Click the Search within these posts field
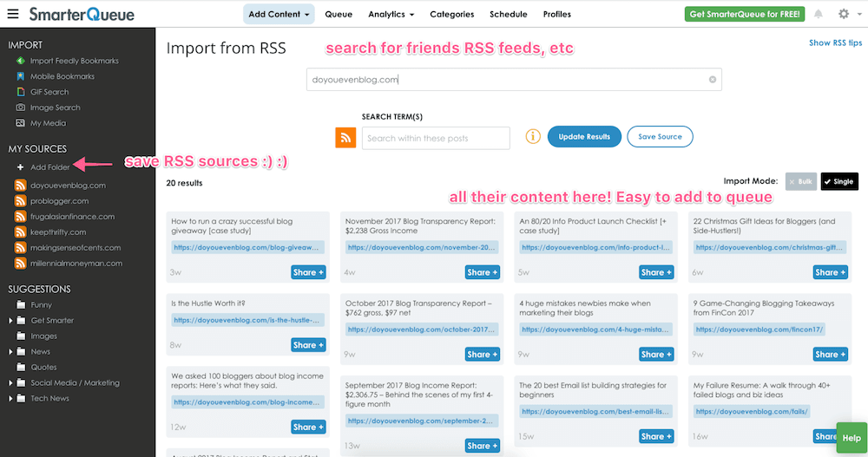 436,139
